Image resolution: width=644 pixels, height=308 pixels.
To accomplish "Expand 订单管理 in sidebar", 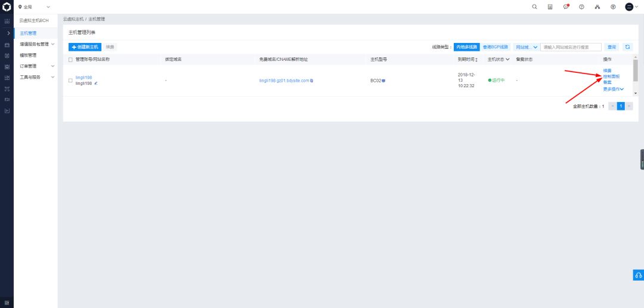I will (x=52, y=66).
